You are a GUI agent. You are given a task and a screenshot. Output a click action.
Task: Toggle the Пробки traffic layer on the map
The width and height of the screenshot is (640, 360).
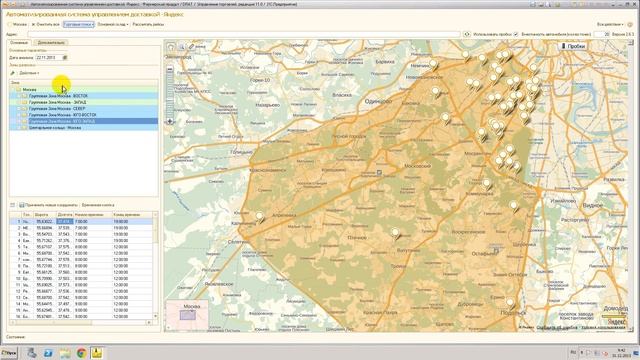pos(574,46)
